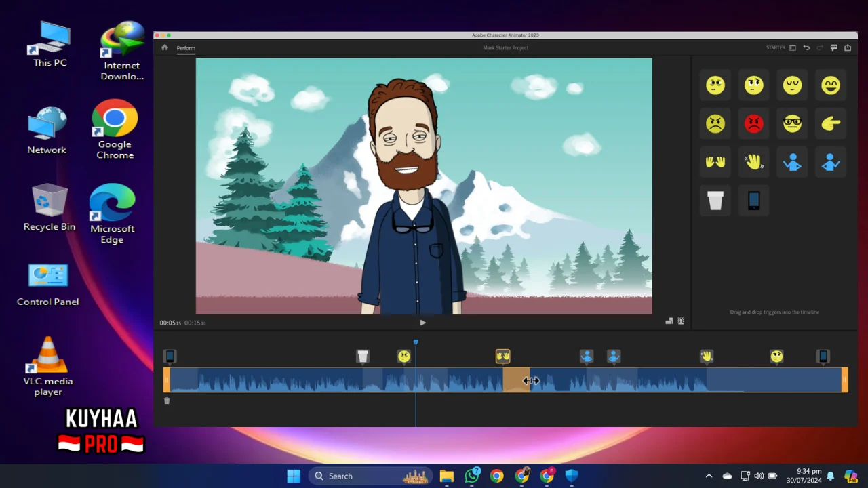868x488 pixels.
Task: Select the highlighted hands marker on timeline
Action: click(502, 357)
